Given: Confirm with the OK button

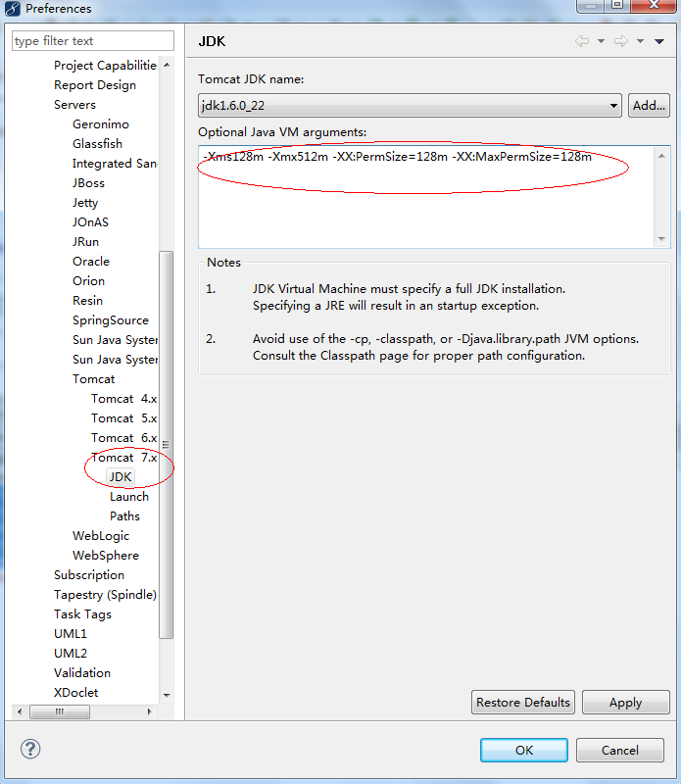Looking at the screenshot, I should click(x=524, y=750).
